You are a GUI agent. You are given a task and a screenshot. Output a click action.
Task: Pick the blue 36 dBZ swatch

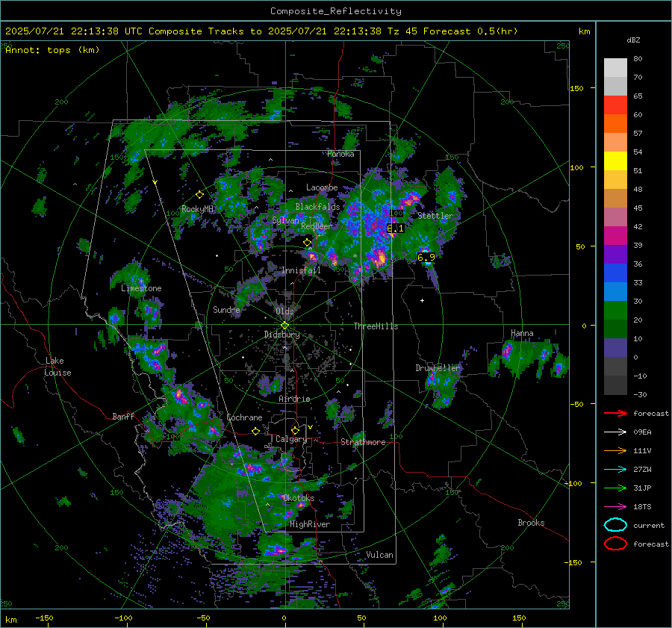615,273
